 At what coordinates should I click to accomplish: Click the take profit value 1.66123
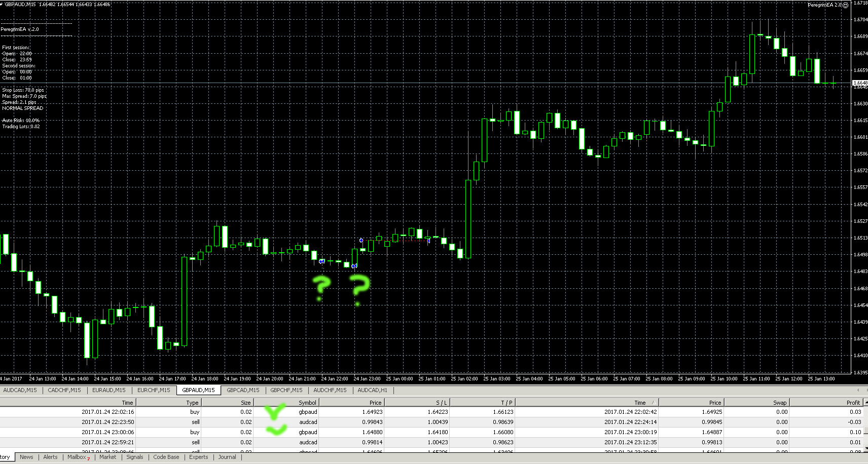[x=503, y=412]
